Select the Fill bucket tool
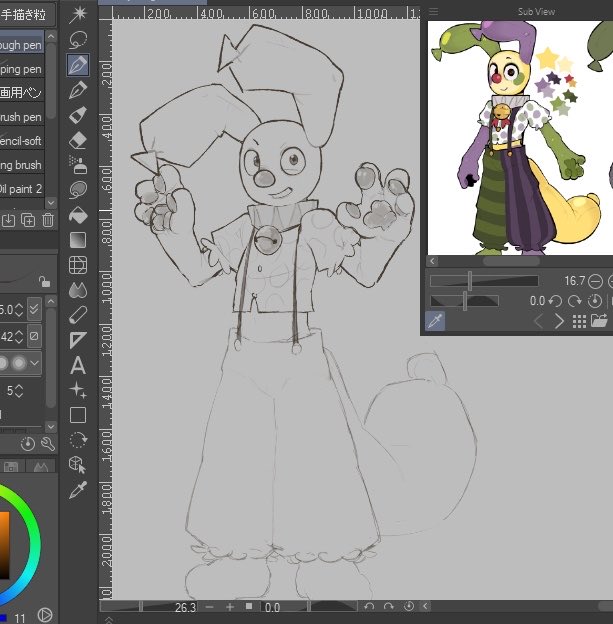The image size is (613, 624). [x=78, y=215]
